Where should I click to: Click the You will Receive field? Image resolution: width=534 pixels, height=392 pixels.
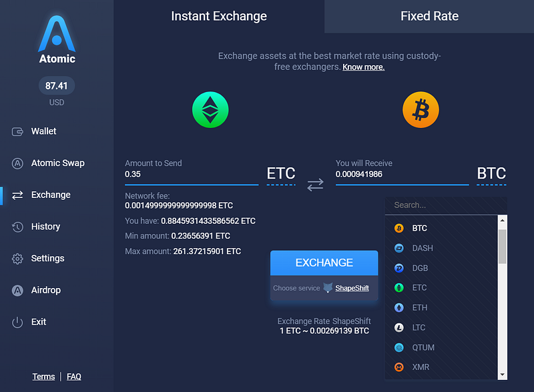(403, 174)
